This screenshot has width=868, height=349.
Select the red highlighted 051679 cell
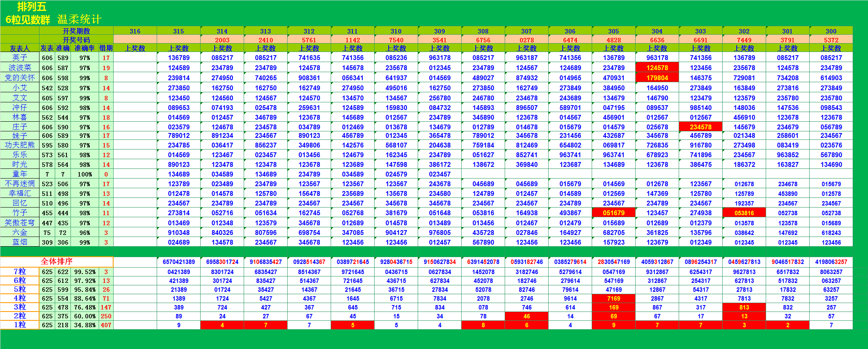[613, 213]
